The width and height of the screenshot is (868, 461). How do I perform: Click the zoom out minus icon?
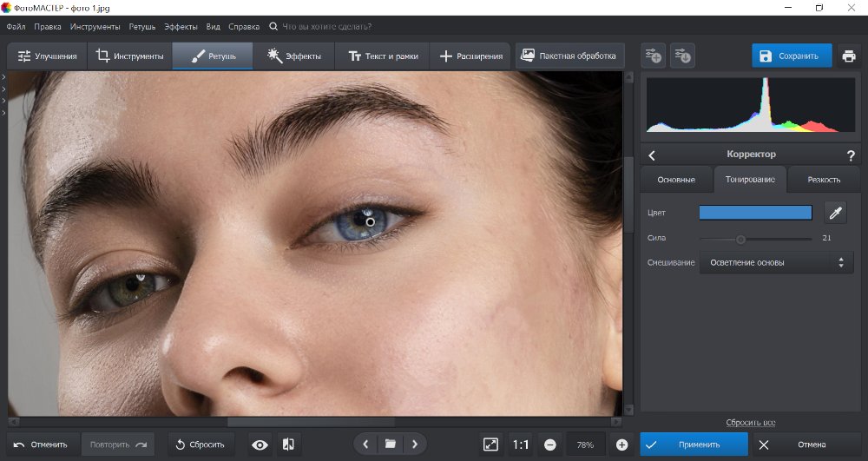coord(550,445)
